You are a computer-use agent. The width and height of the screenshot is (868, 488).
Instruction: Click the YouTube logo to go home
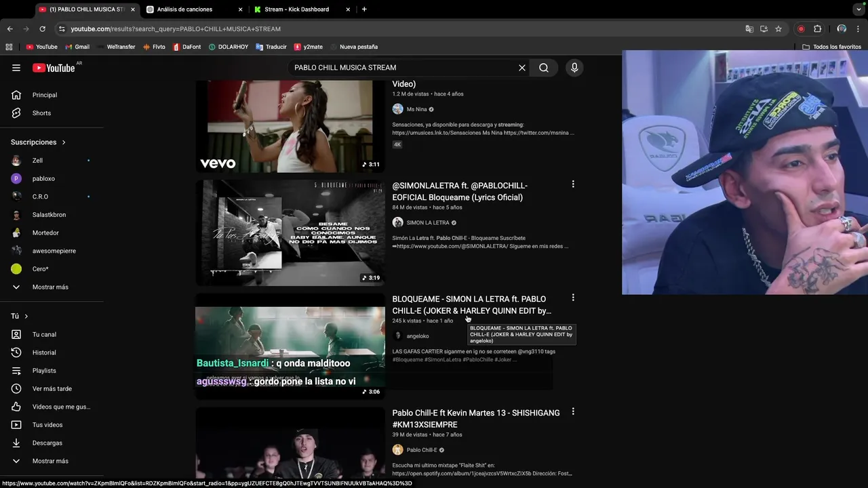[54, 68]
